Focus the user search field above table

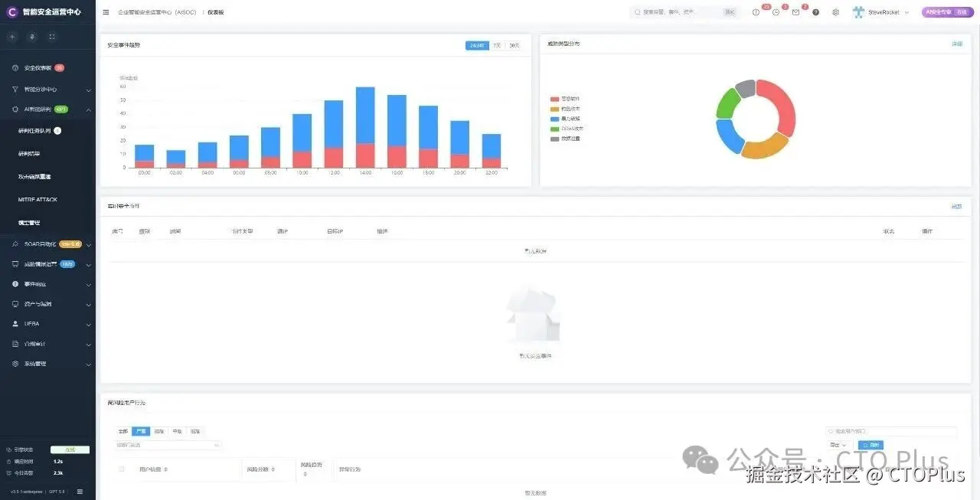click(x=891, y=431)
